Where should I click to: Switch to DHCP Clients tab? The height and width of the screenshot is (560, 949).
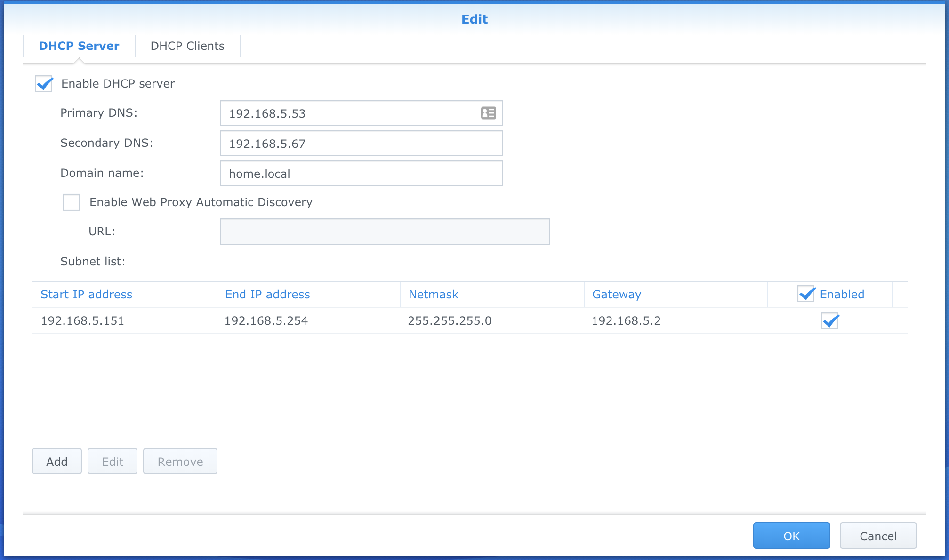click(187, 46)
